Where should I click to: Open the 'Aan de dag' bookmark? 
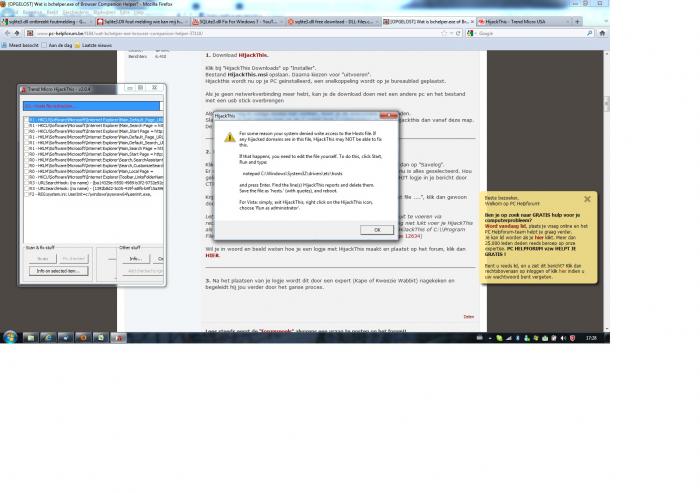[57, 45]
